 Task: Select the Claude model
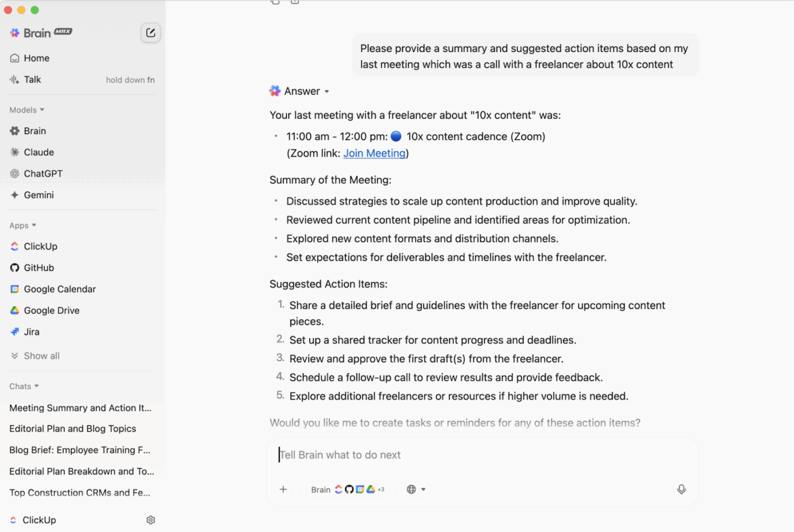(x=39, y=153)
